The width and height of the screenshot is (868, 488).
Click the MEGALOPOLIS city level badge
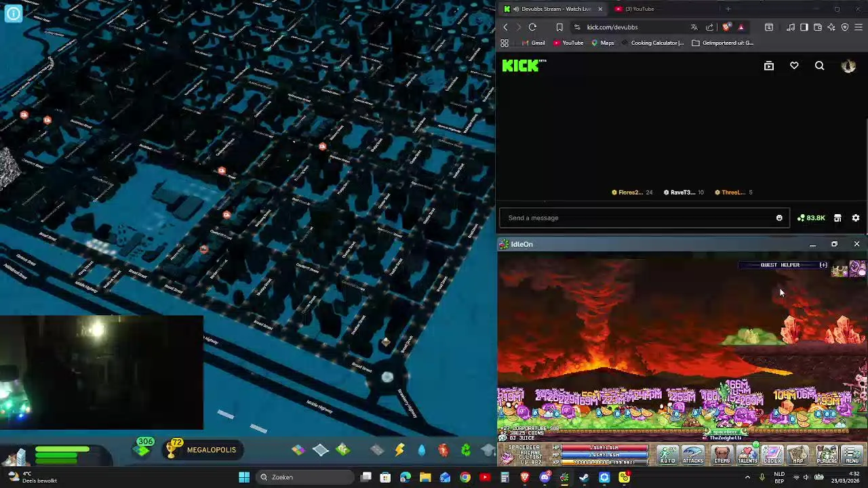click(x=203, y=449)
